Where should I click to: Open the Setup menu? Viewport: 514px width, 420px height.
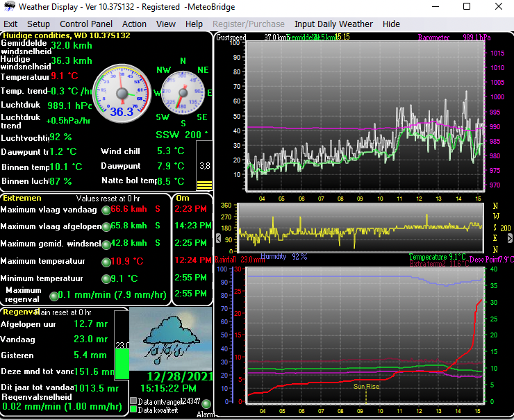38,24
